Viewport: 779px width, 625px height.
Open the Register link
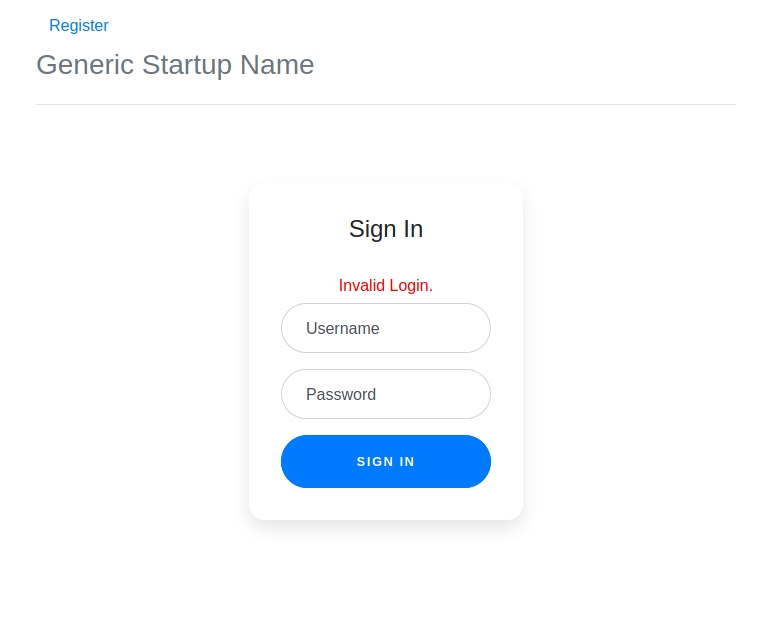[78, 26]
